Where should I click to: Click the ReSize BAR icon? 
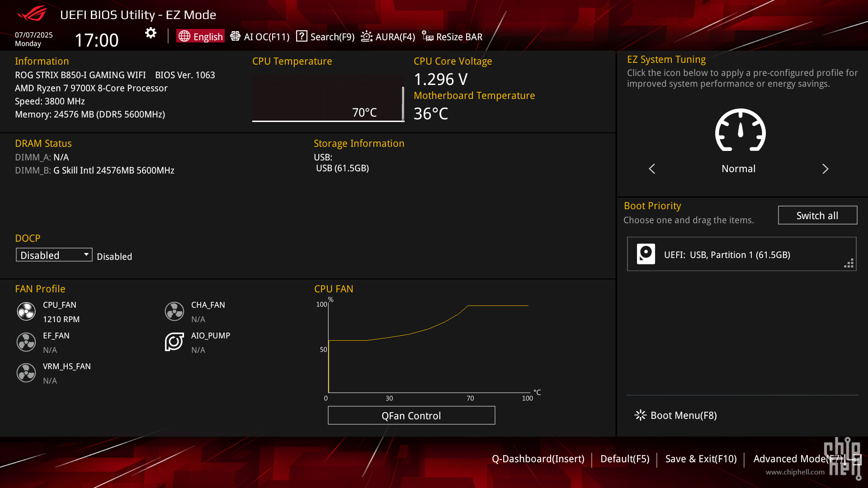point(428,36)
